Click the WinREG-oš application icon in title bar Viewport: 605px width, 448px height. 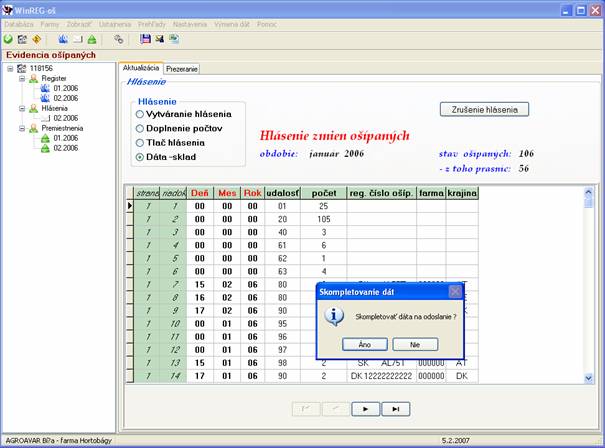coord(7,10)
